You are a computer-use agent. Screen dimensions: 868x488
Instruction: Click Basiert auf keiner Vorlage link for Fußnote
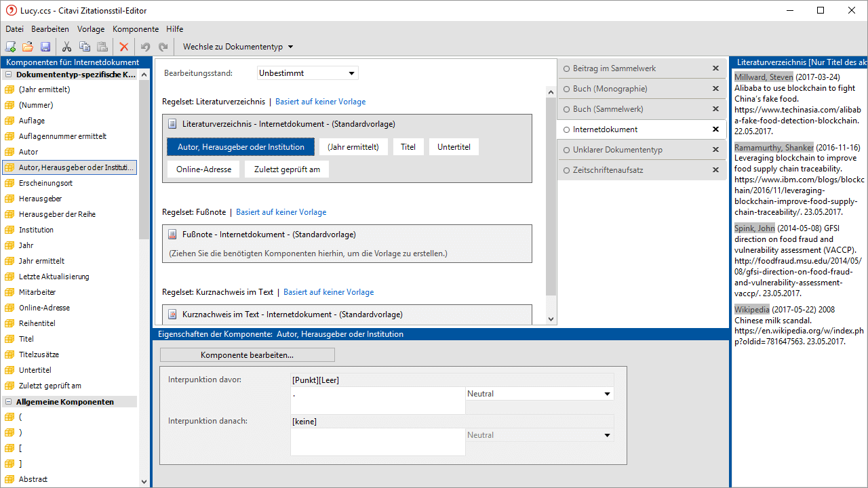click(x=281, y=212)
